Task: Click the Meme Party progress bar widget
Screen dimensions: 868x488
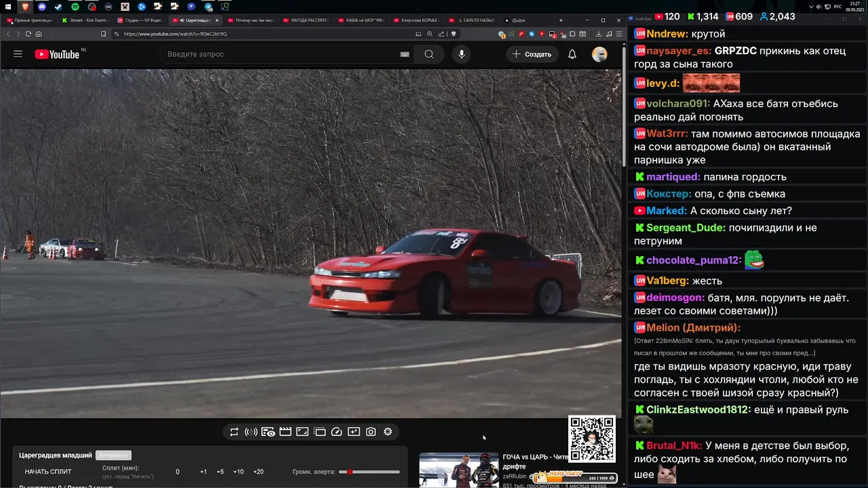Action: tap(576, 477)
